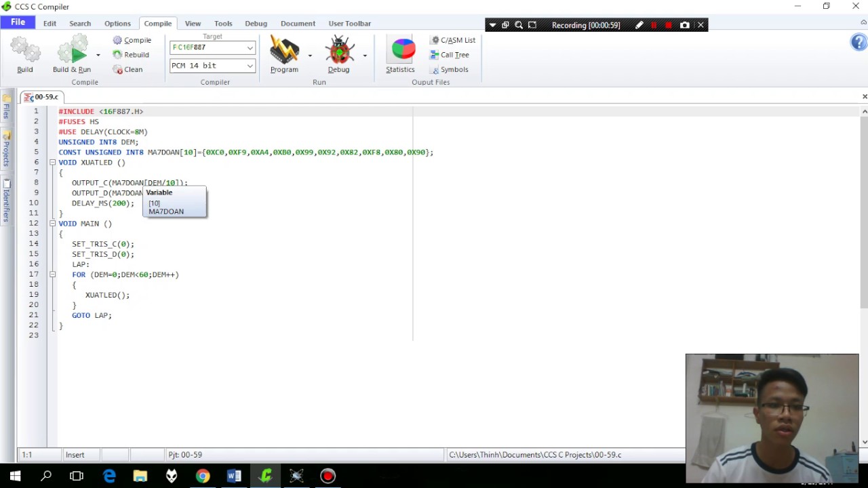Viewport: 868px width, 488px height.
Task: Open the Edit ribbon tab
Action: [50, 23]
